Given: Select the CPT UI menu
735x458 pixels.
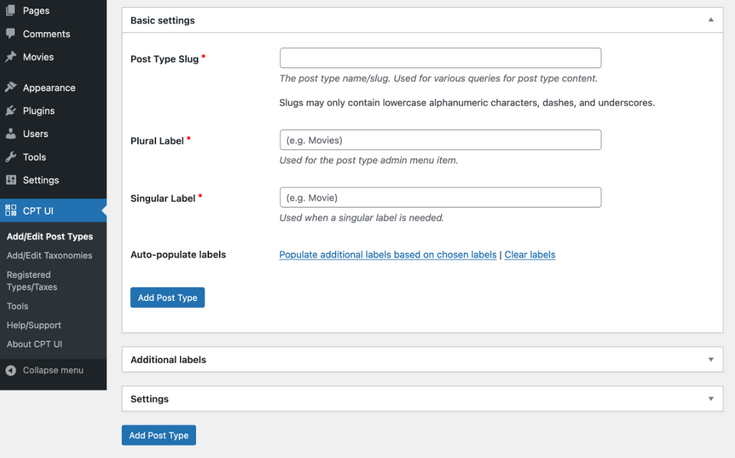Looking at the screenshot, I should click(x=53, y=210).
